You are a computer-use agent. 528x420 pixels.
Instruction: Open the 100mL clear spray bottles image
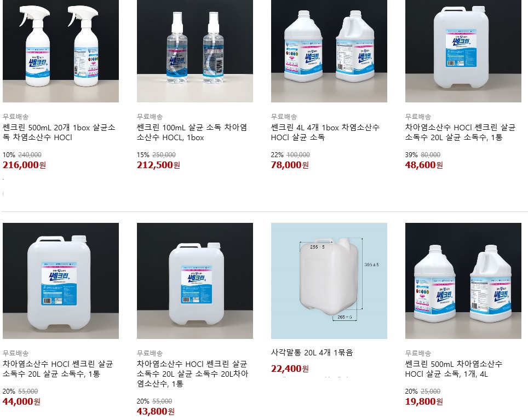pos(194,51)
